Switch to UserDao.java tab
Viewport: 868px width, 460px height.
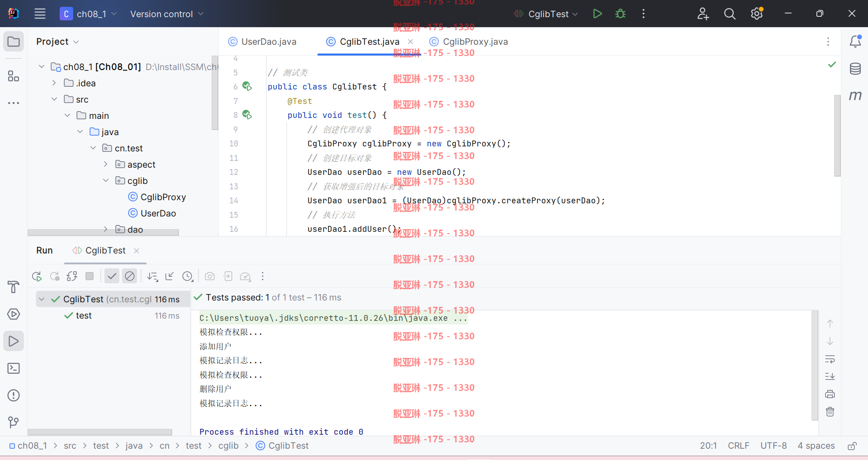(x=263, y=42)
